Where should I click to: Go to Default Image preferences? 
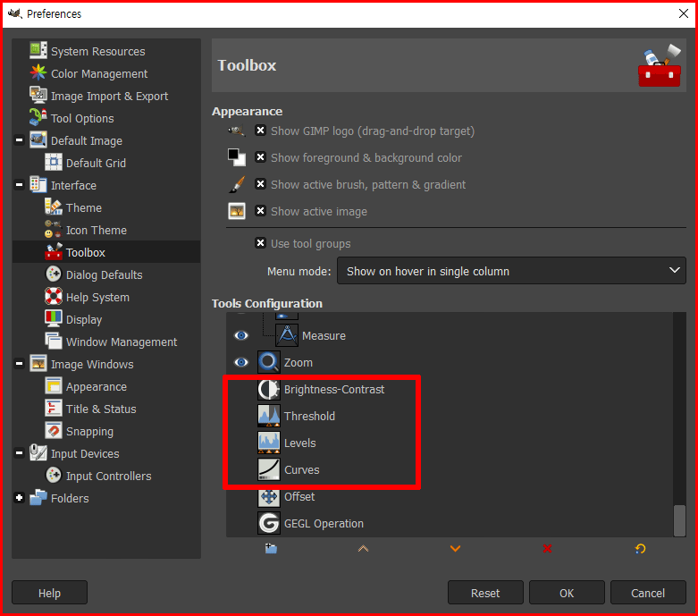point(87,140)
